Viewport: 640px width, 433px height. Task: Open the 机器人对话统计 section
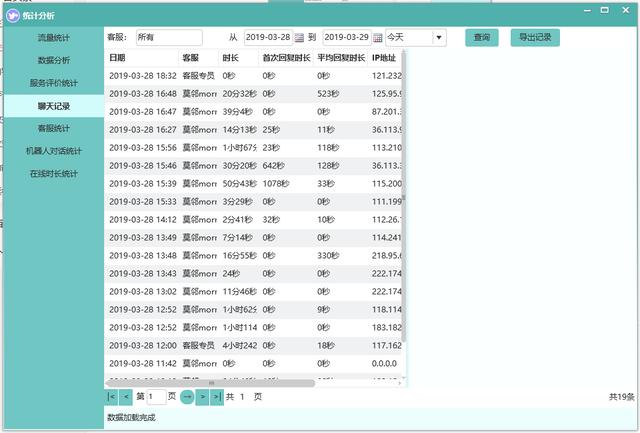click(x=53, y=151)
